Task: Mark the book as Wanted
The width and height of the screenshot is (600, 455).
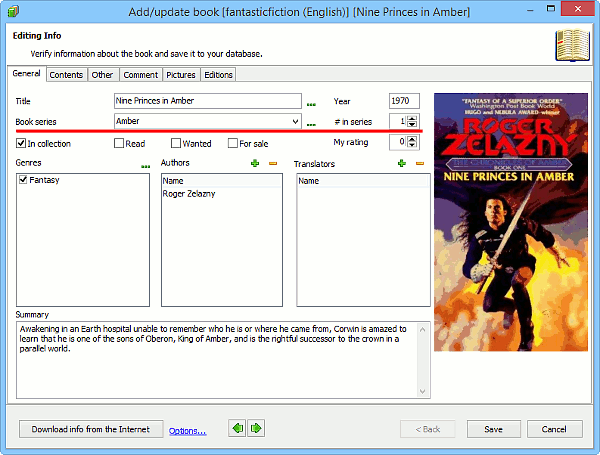Action: (x=176, y=143)
